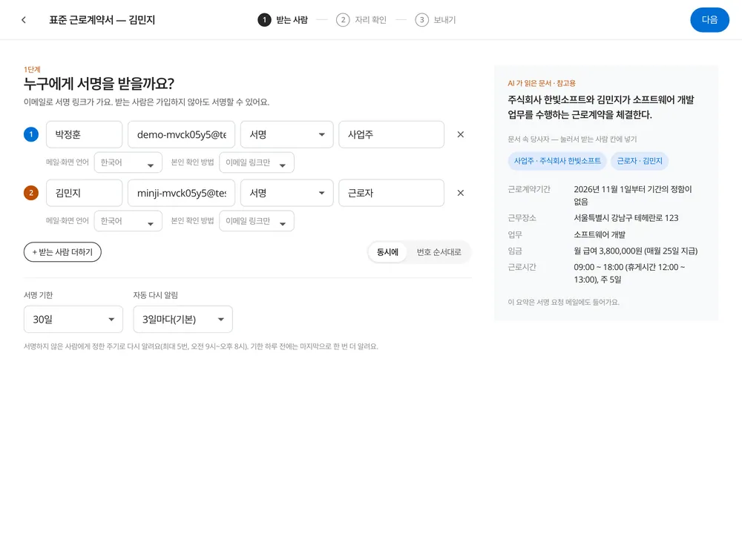
Task: Jump to step 2 자리 확인
Action: (361, 20)
